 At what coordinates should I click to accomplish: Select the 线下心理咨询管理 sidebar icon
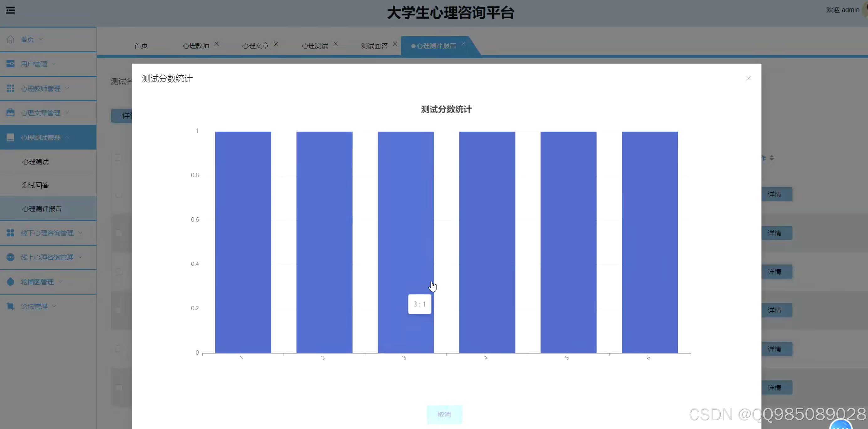click(x=10, y=233)
